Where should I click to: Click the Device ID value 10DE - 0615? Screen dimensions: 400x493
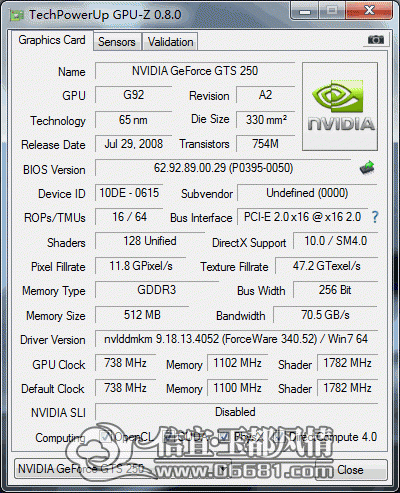pos(129,193)
